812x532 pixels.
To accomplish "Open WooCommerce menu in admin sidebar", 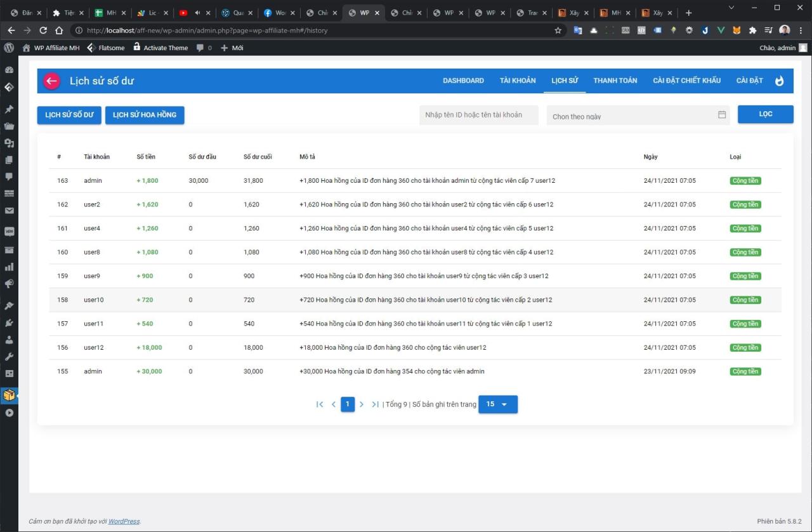I will click(x=9, y=232).
